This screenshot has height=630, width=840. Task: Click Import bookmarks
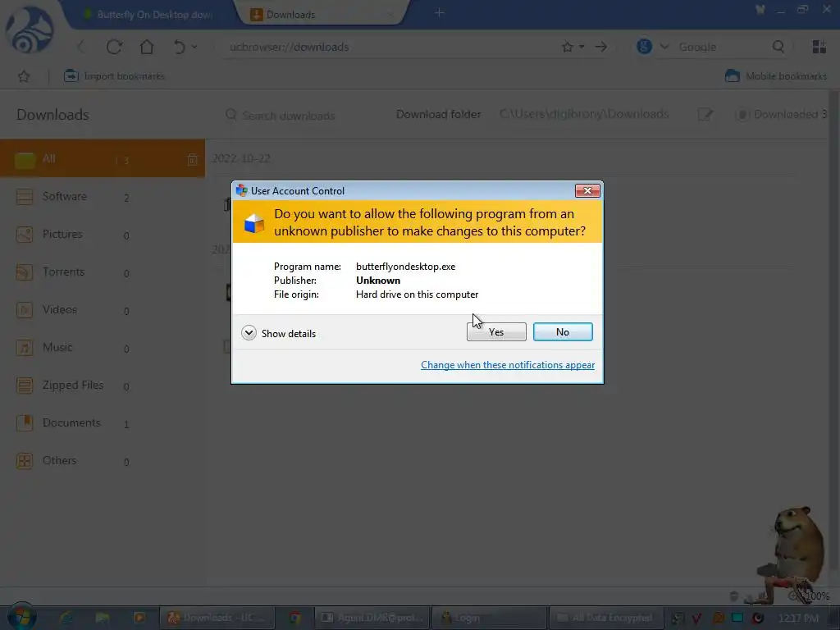click(114, 76)
